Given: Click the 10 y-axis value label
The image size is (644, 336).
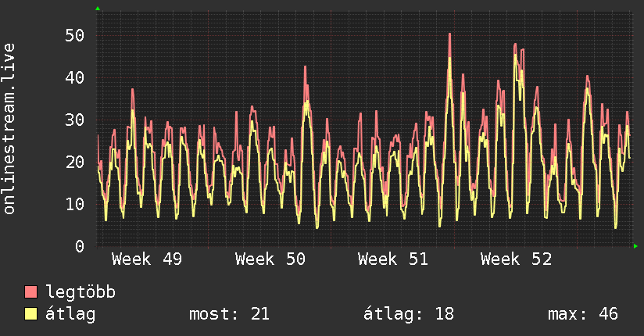Looking at the screenshot, I should [x=74, y=204].
